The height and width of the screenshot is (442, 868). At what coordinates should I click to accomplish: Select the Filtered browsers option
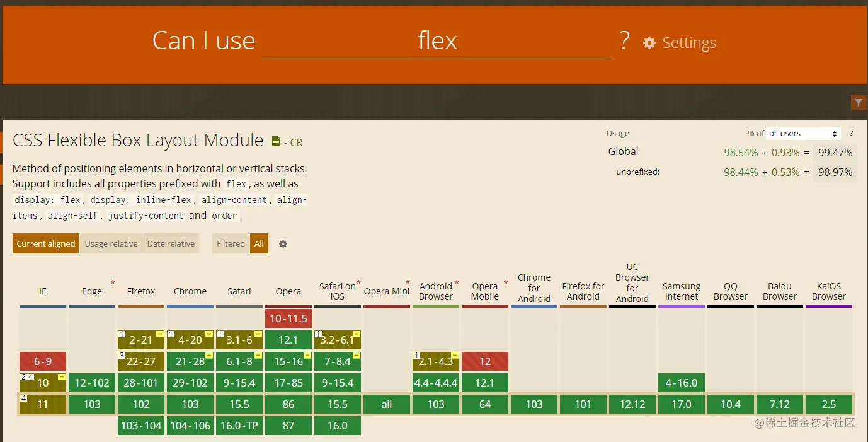point(231,244)
